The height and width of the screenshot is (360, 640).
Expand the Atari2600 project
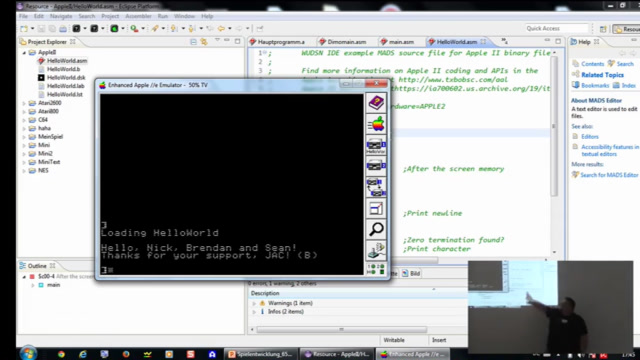click(x=24, y=103)
